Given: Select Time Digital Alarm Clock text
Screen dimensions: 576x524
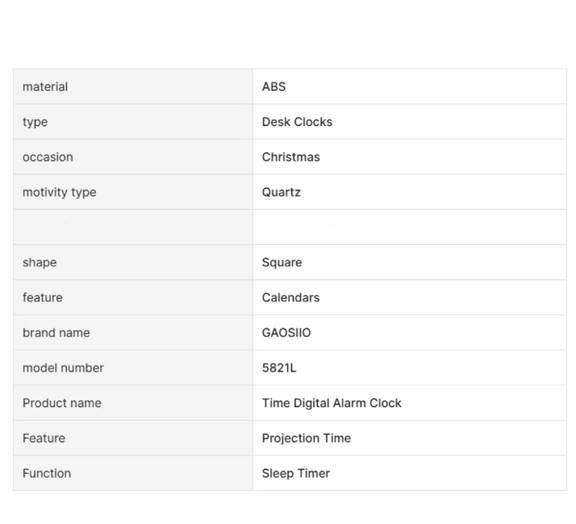Looking at the screenshot, I should coord(331,403).
